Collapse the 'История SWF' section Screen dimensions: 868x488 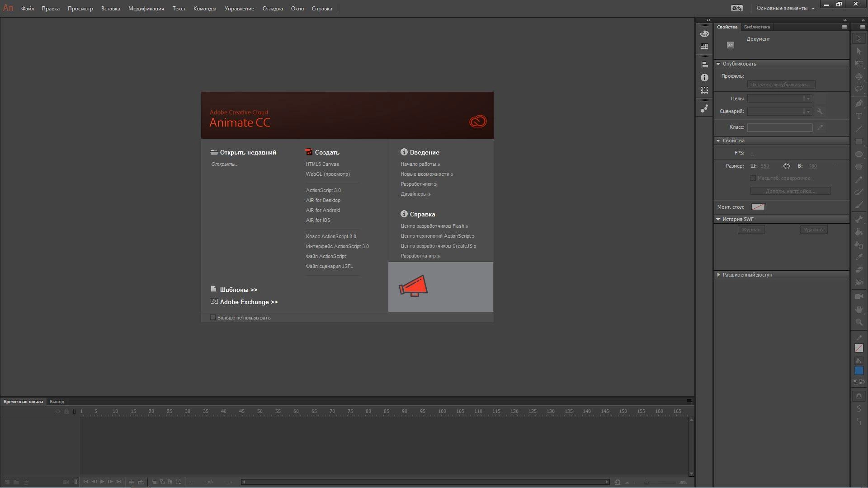(718, 219)
